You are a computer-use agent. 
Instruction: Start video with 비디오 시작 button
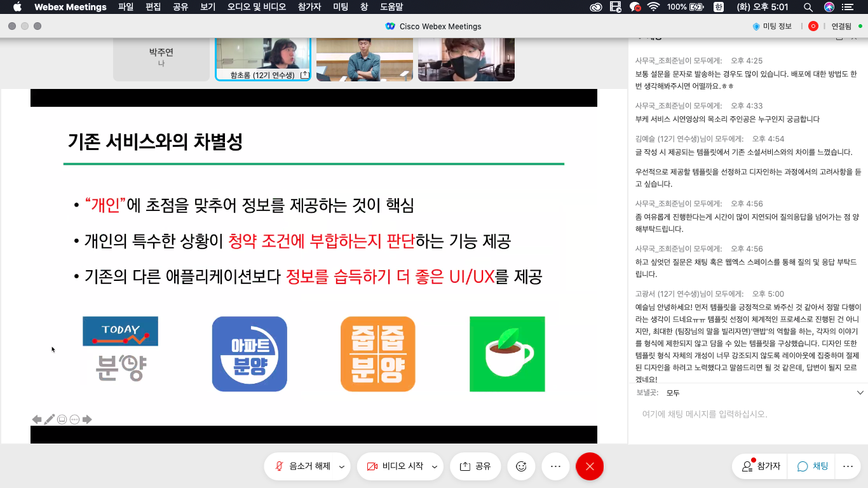[x=396, y=466]
